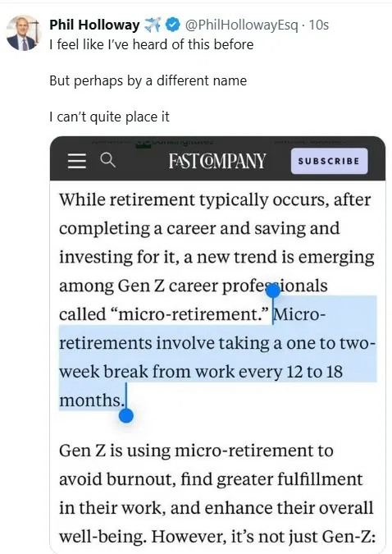Click the paragraph starting "Gen Z is using"
This screenshot has height=554, width=392.
(217, 493)
